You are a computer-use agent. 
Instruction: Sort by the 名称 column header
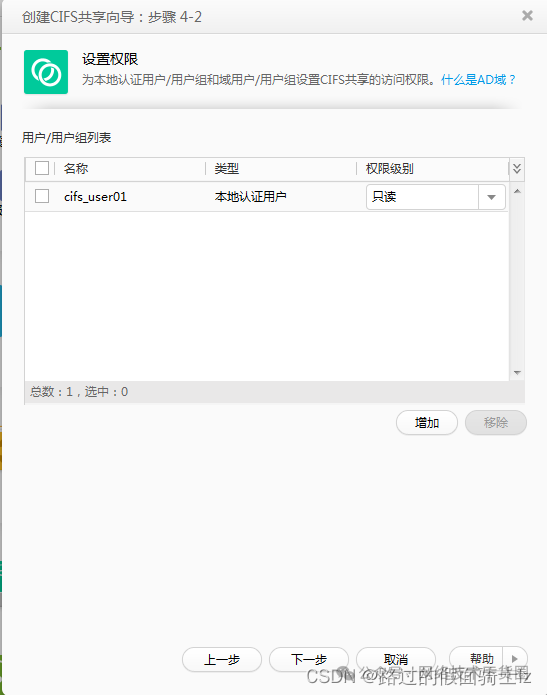(x=76, y=168)
